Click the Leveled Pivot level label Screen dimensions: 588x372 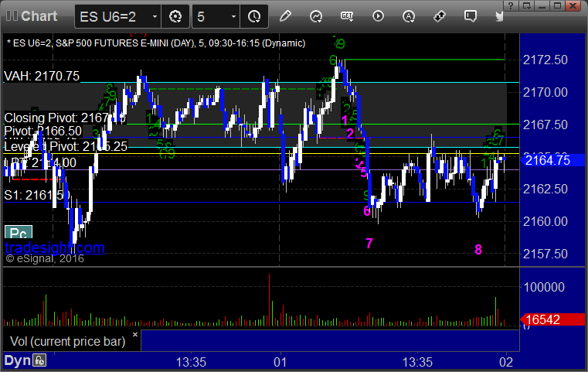66,146
